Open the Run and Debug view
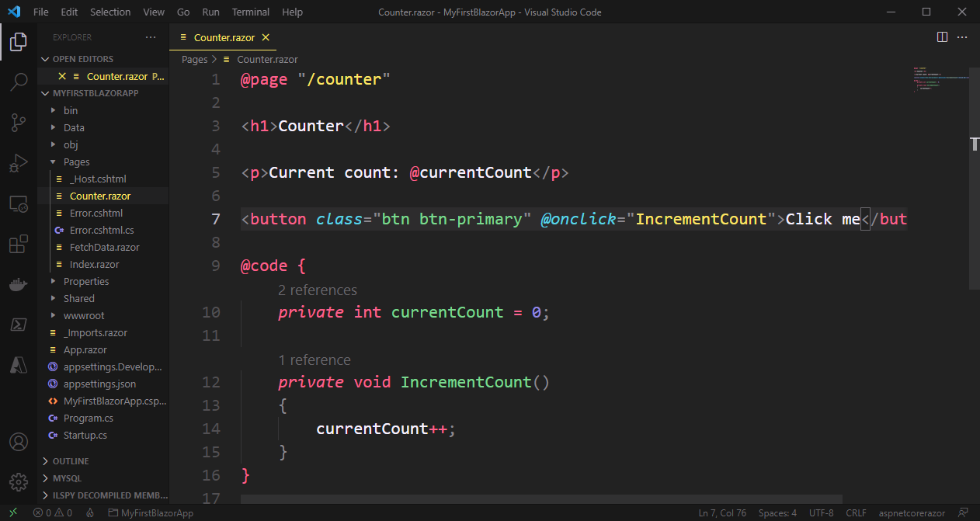 click(19, 164)
